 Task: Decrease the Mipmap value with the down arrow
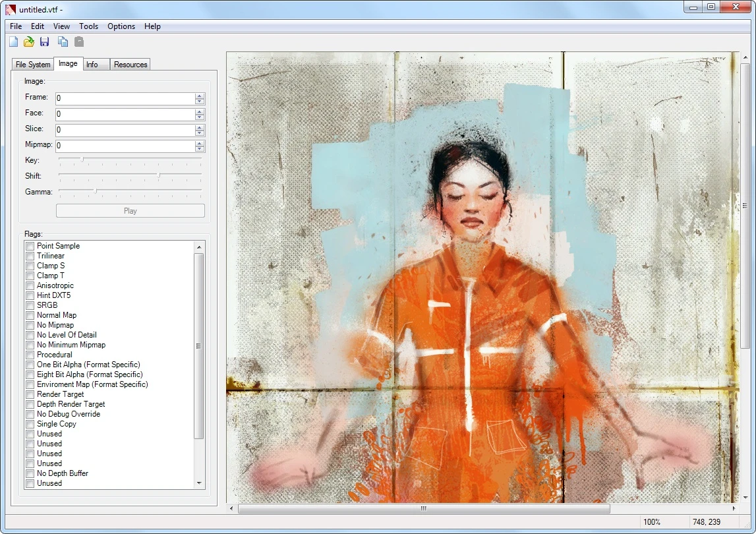[x=200, y=148]
